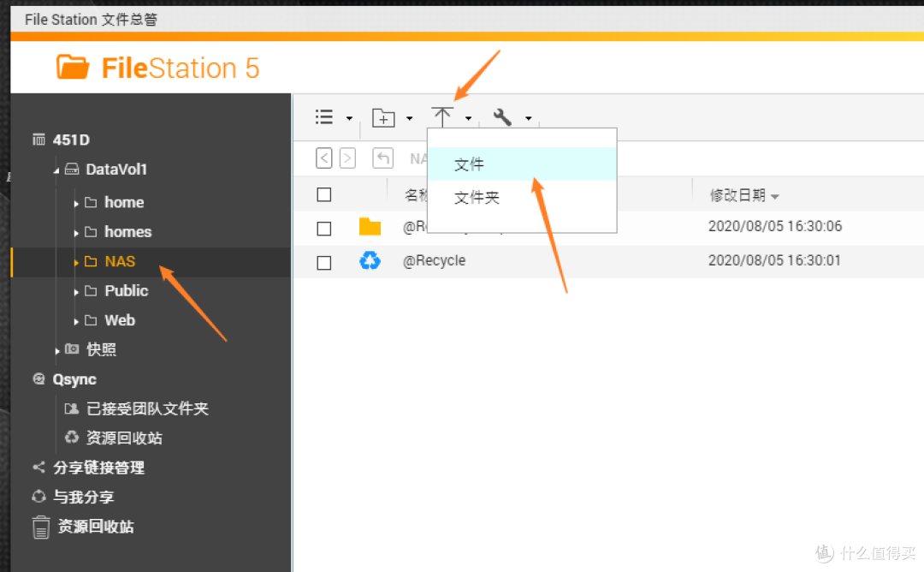Open the new folder dropdown arrow
This screenshot has width=924, height=572.
pyautogui.click(x=410, y=118)
